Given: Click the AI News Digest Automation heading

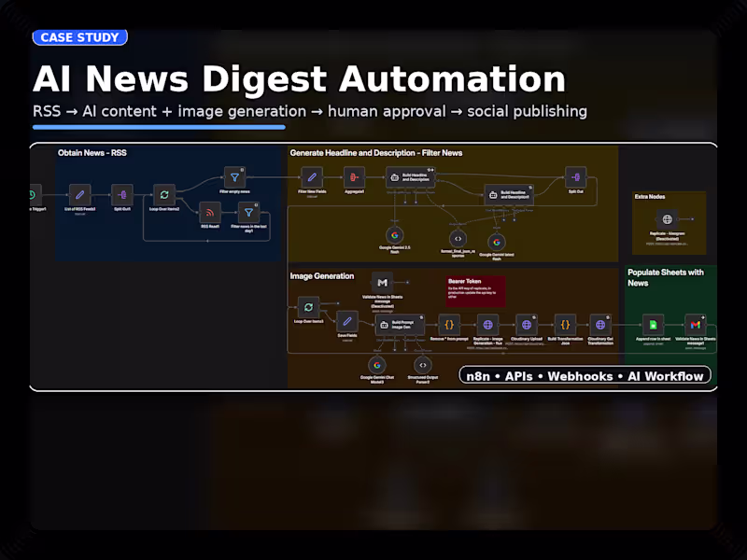Looking at the screenshot, I should pos(299,78).
